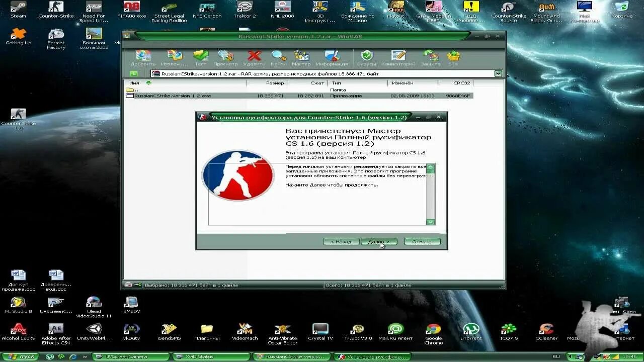
Task: Click the Информация (Info) icon in WinRAR
Action: click(x=332, y=58)
